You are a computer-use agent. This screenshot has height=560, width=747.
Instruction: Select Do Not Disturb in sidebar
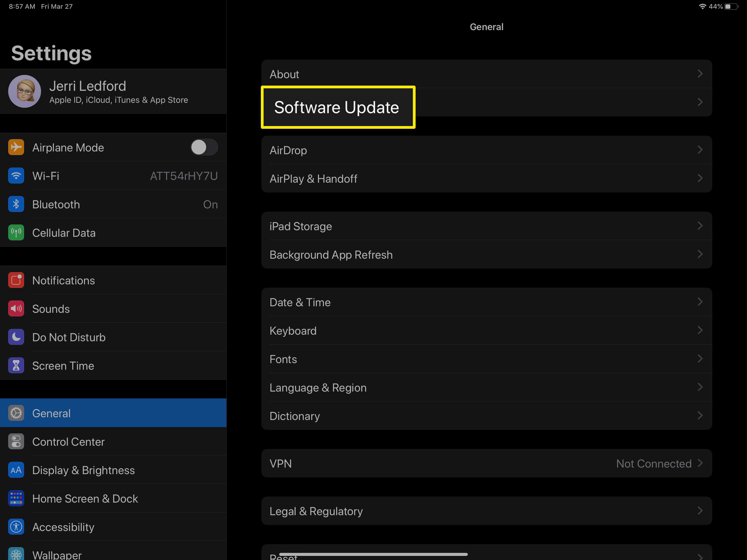point(113,337)
